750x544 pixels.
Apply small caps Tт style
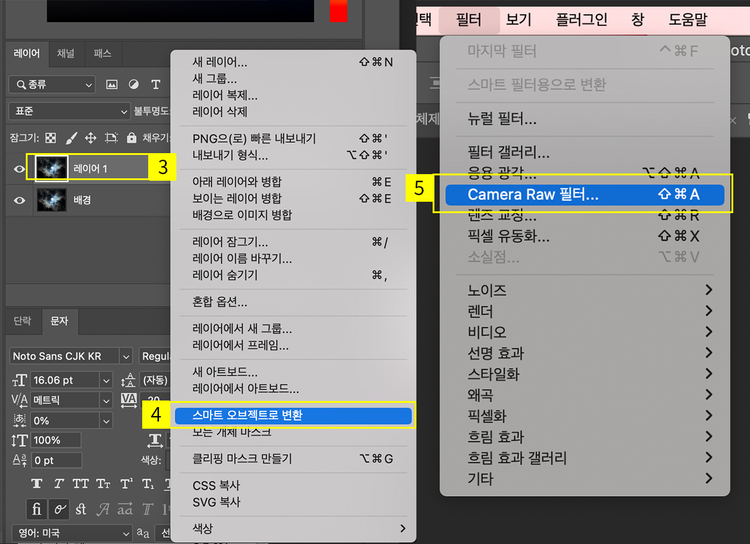coord(103,484)
